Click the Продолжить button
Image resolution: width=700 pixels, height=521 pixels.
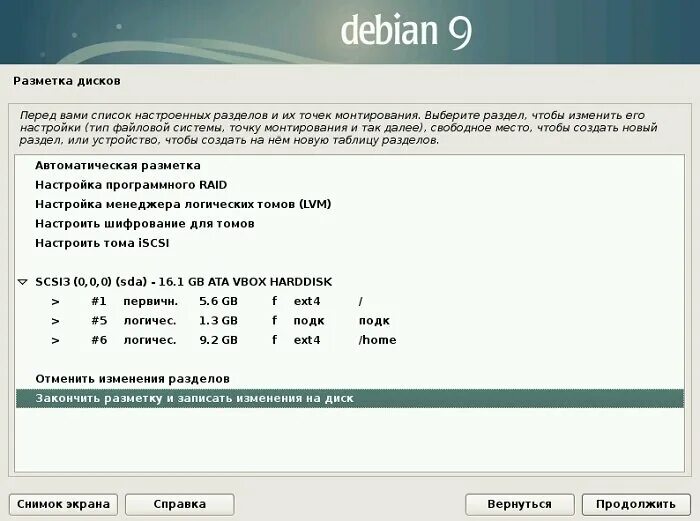tap(636, 504)
